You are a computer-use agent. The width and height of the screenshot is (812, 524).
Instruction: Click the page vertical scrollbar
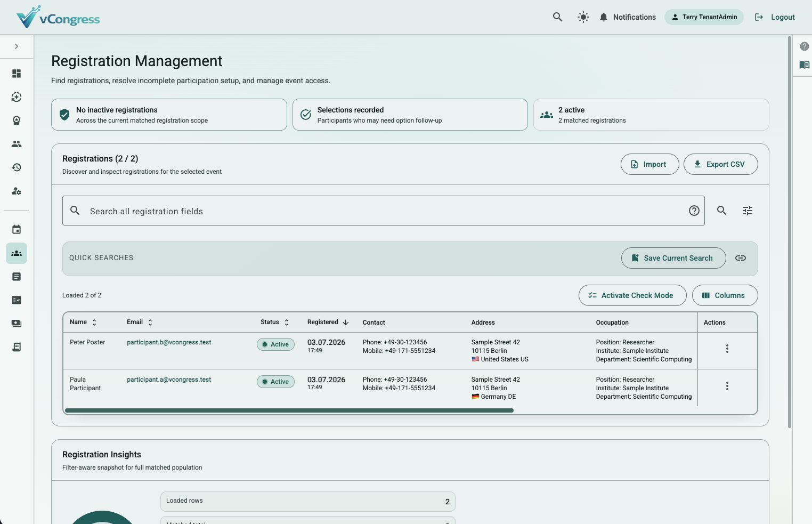[x=790, y=232]
